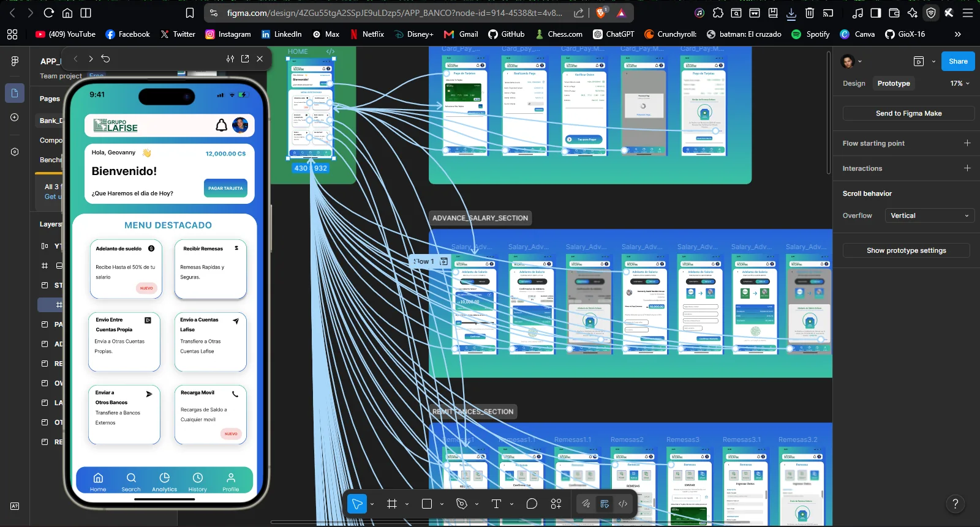Open preview options sliders icon

[x=230, y=59]
